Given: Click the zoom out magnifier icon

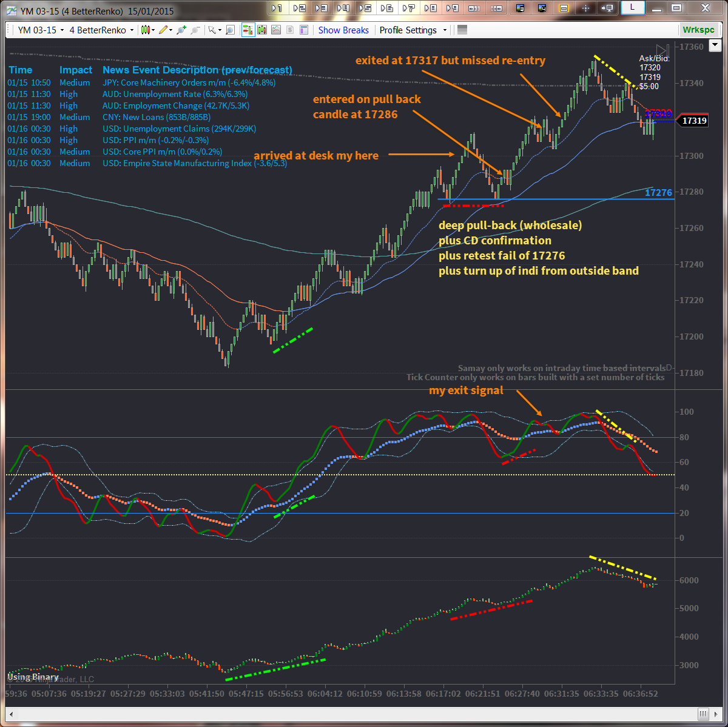Looking at the screenshot, I should pos(195,30).
